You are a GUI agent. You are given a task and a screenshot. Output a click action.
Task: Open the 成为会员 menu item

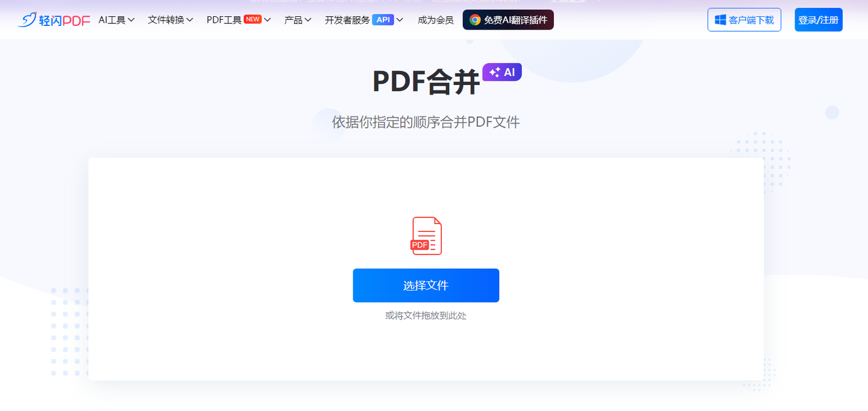pyautogui.click(x=435, y=20)
